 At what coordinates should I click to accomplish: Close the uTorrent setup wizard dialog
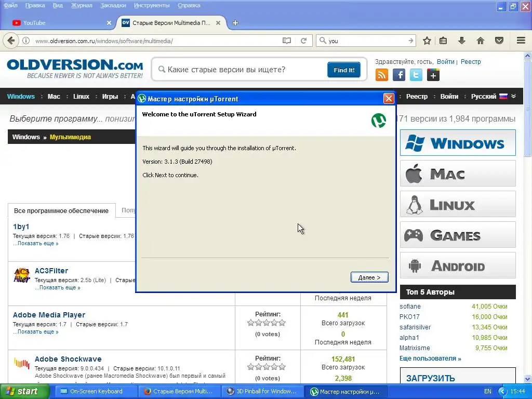[389, 99]
